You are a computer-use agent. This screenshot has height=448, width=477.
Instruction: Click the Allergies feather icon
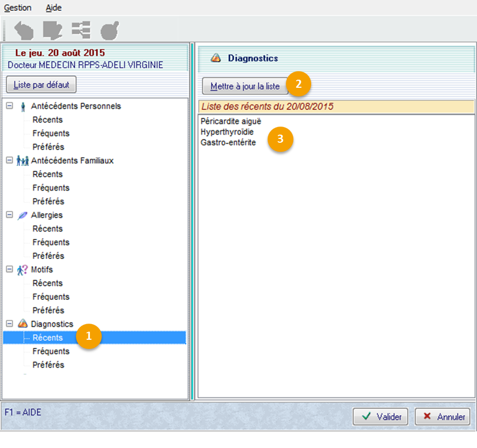point(23,215)
